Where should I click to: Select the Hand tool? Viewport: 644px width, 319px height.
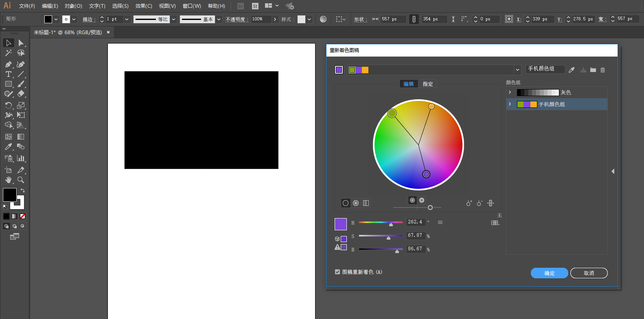click(x=8, y=180)
